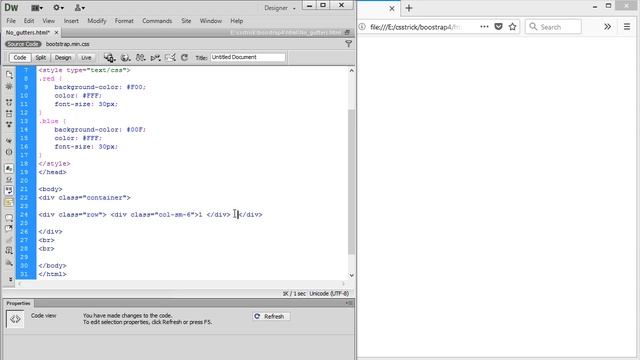640x360 pixels.
Task: Enable Live view
Action: pos(86,58)
